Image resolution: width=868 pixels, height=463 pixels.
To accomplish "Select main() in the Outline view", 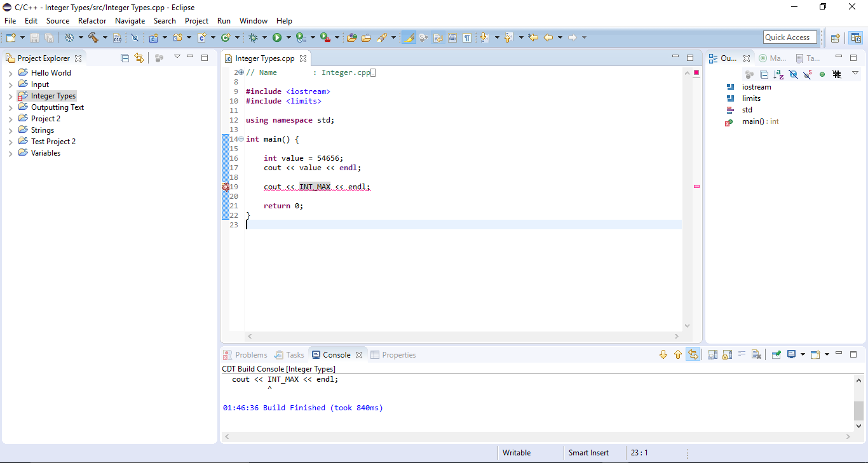I will tap(753, 121).
